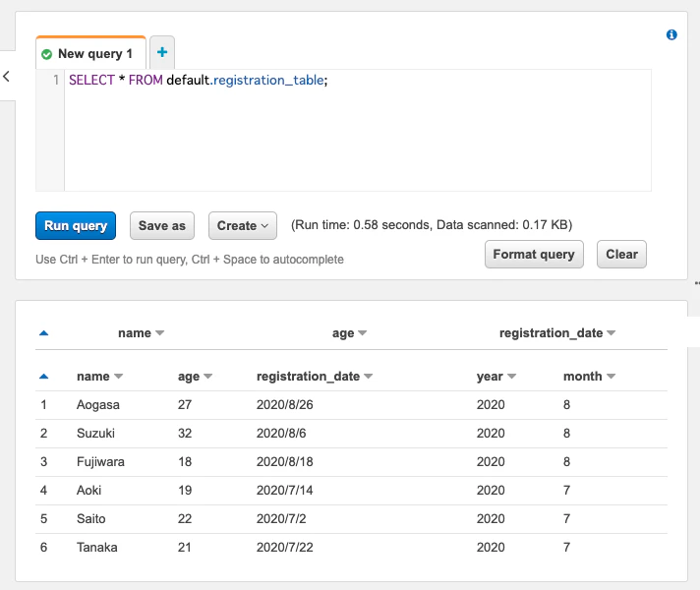Viewport: 700px width, 590px height.
Task: Click the green check status icon on New query 1
Action: pyautogui.click(x=46, y=54)
